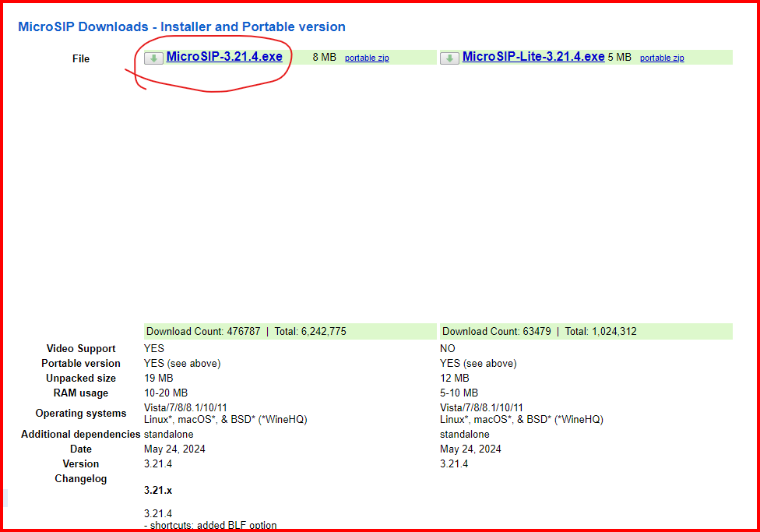Open the MicroSIP-Lite-3.21.4.exe download link

(x=533, y=56)
